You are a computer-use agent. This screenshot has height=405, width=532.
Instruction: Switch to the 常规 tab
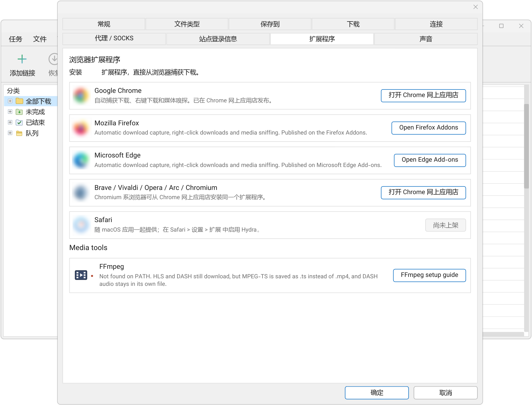104,24
